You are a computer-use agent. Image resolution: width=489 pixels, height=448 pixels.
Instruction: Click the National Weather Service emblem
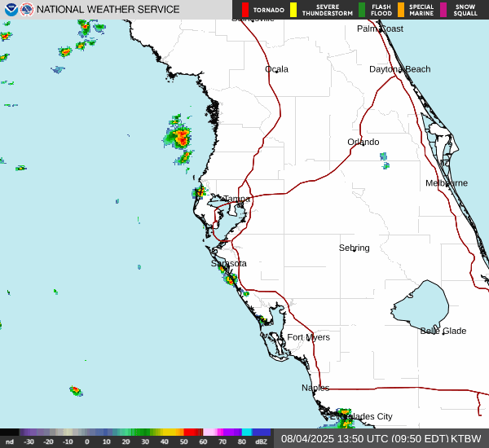tap(27, 10)
